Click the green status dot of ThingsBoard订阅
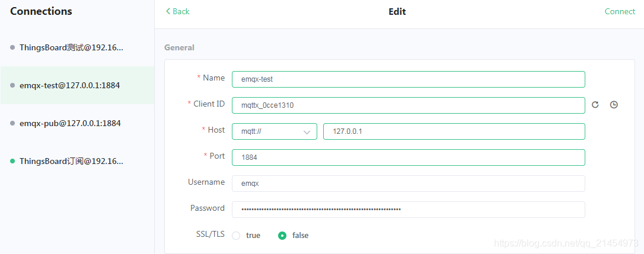The image size is (644, 254). (12, 161)
